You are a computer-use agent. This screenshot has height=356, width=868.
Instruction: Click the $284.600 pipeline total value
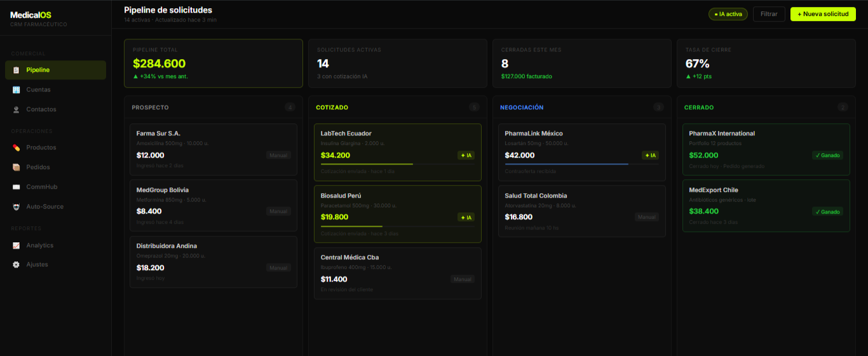coord(159,64)
